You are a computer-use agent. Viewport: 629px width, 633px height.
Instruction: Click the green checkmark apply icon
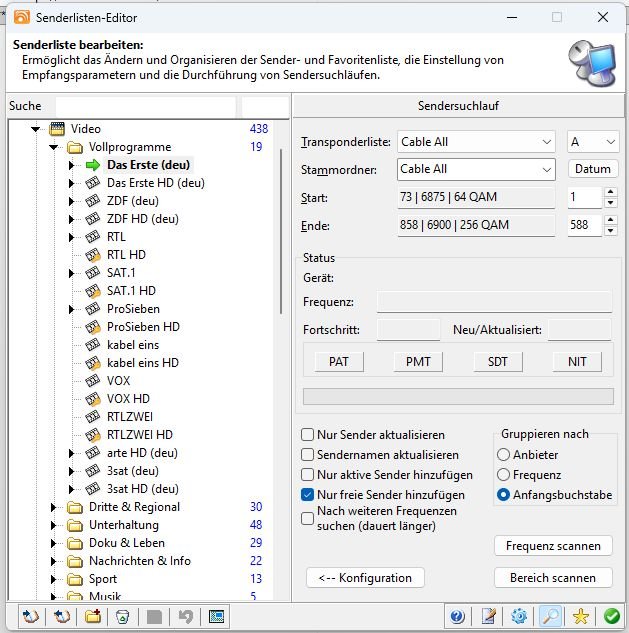[612, 616]
